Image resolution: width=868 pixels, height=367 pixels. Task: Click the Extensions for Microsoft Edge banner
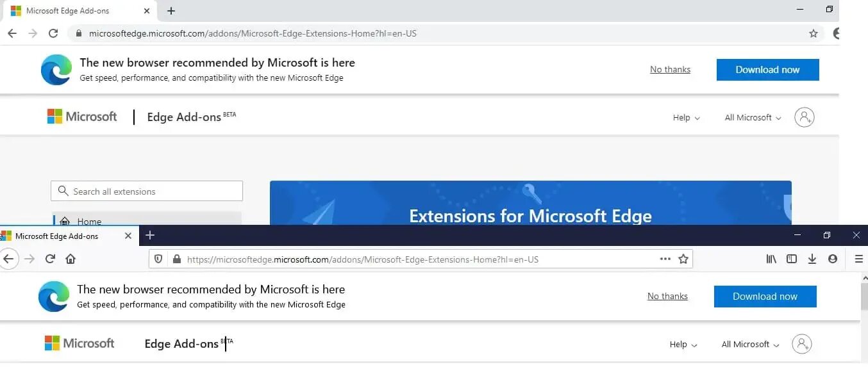click(530, 202)
